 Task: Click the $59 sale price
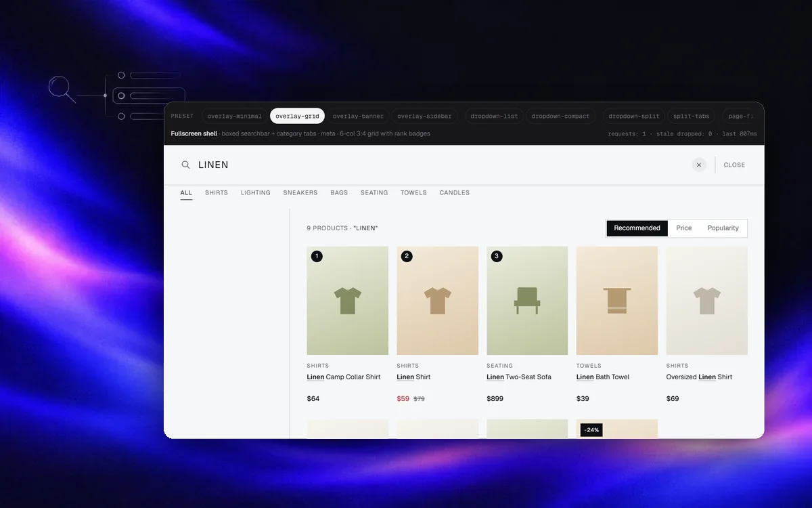[x=403, y=399]
